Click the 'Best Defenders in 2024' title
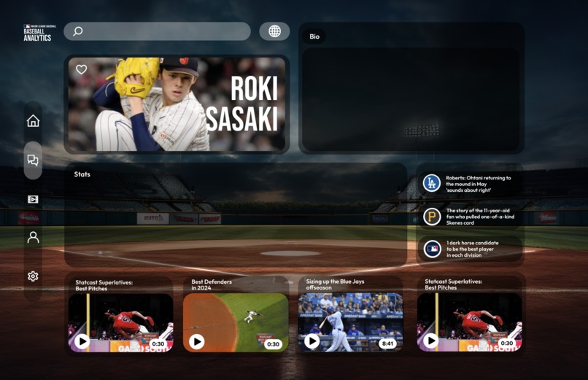The width and height of the screenshot is (588, 380). (212, 284)
